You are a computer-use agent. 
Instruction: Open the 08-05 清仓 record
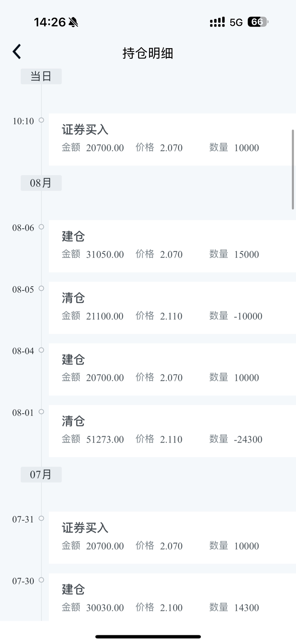(x=172, y=308)
